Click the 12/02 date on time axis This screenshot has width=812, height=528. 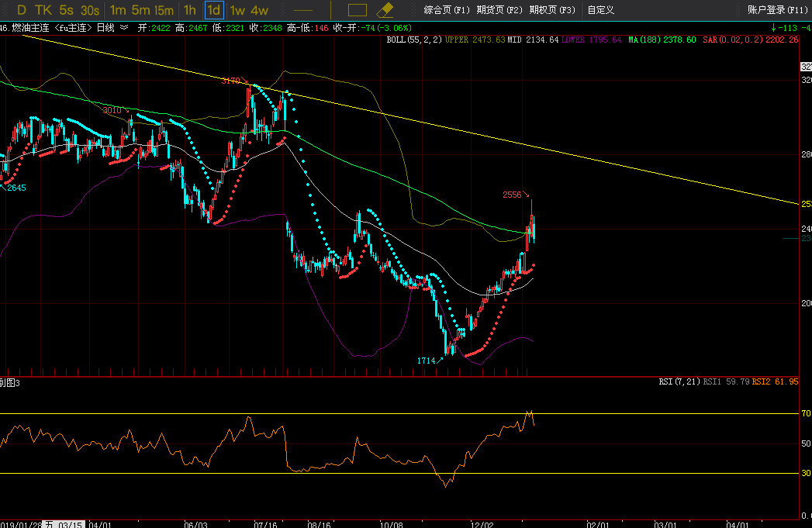point(482,524)
